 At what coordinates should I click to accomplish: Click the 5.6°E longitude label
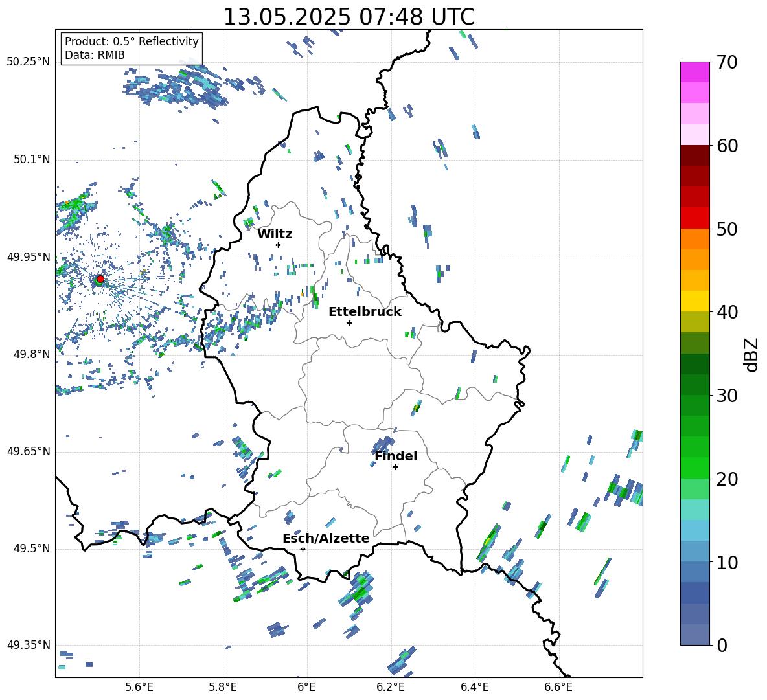[x=139, y=687]
